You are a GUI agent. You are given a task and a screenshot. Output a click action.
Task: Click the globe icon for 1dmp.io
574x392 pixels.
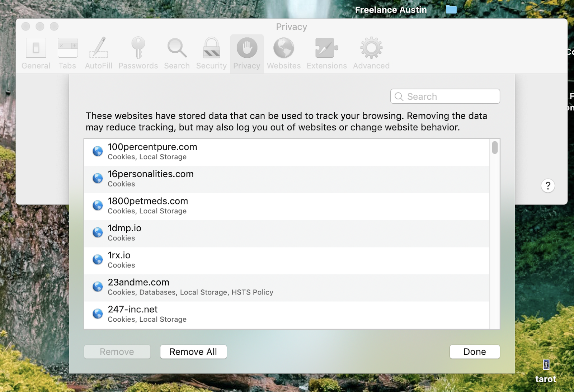(98, 232)
